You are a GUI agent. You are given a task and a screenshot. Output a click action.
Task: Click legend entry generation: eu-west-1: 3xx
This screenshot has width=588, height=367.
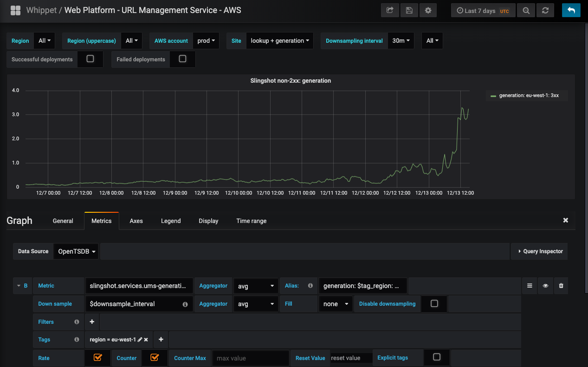[x=529, y=96]
